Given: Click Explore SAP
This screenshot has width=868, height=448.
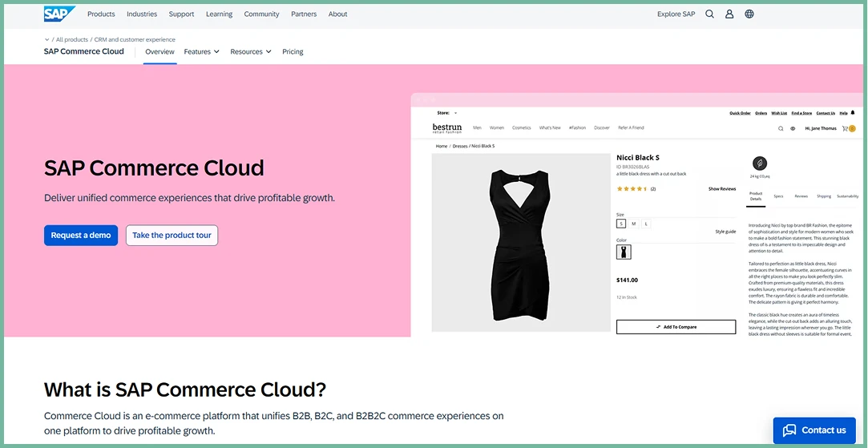Looking at the screenshot, I should (x=676, y=14).
